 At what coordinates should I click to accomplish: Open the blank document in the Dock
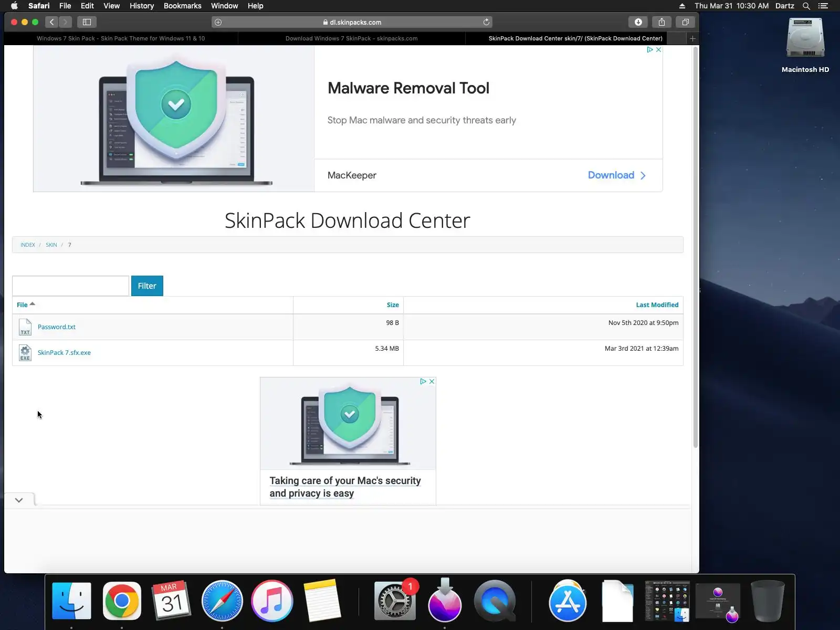618,601
